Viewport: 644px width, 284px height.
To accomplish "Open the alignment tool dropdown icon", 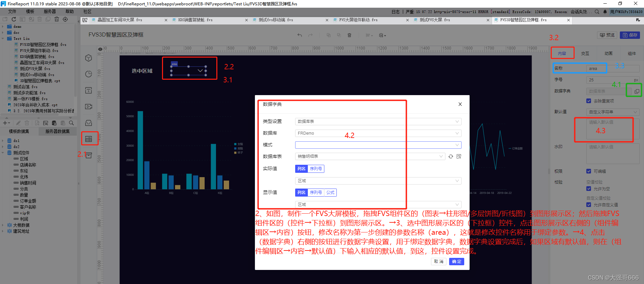I will pyautogui.click(x=369, y=35).
